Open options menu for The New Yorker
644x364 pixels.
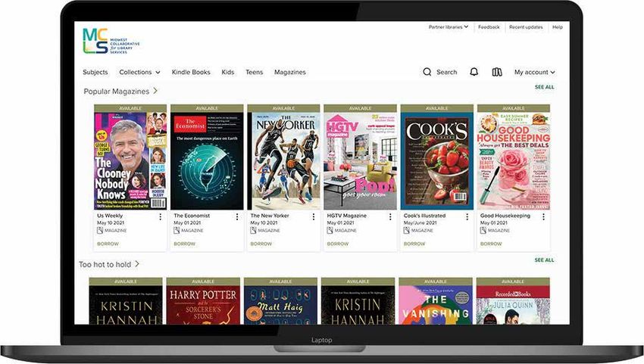point(314,216)
